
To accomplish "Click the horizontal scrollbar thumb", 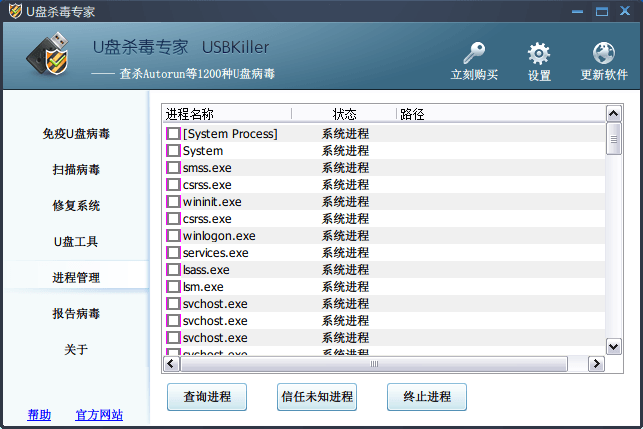I will click(374, 364).
